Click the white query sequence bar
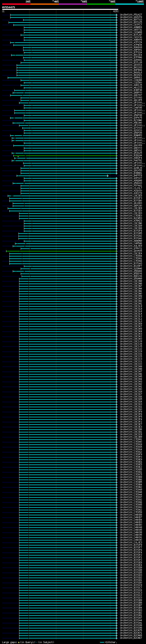 pos(60,9)
